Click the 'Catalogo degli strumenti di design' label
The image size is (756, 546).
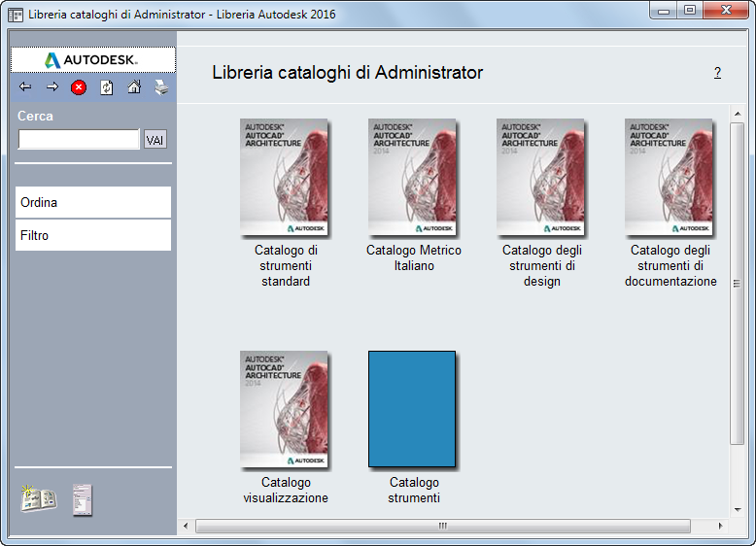coord(542,265)
